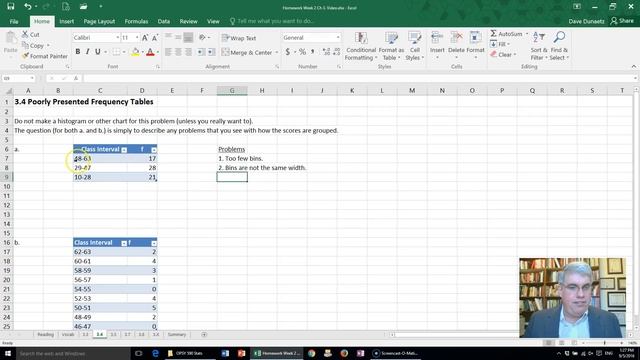
Task: Open the Summary worksheet tab
Action: [x=177, y=335]
